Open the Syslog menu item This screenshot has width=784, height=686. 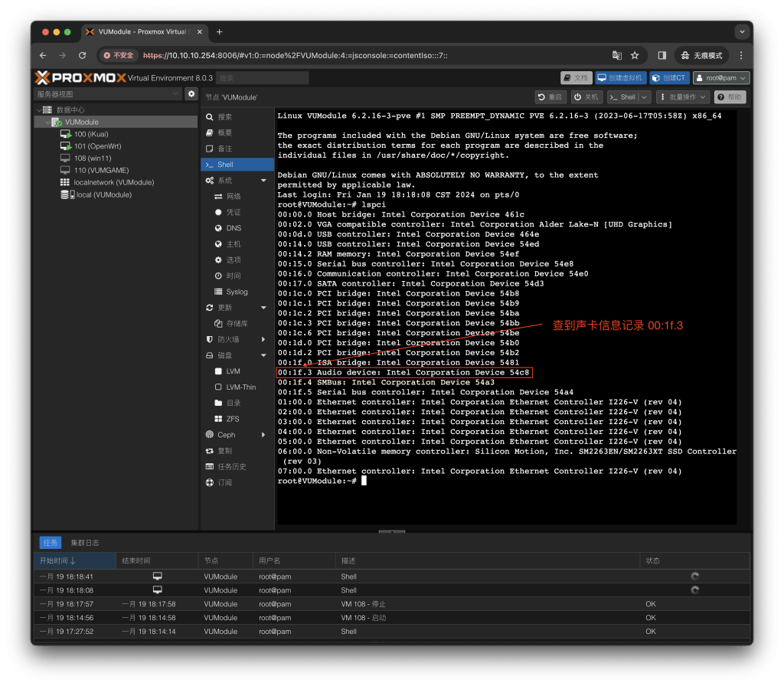pyautogui.click(x=237, y=292)
